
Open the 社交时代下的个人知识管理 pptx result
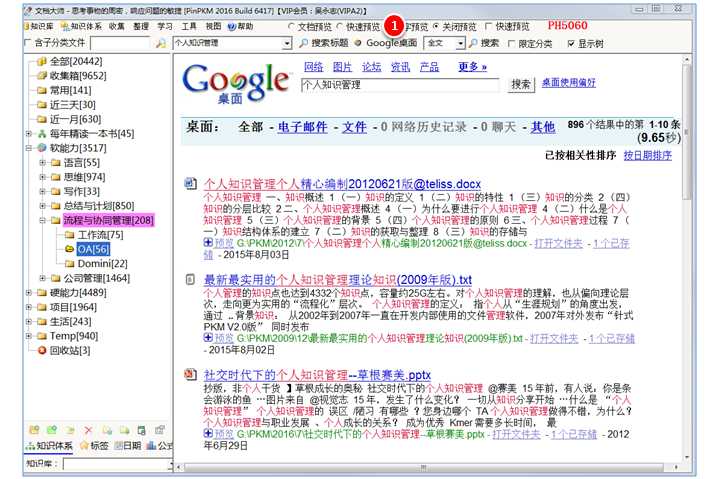coord(317,375)
